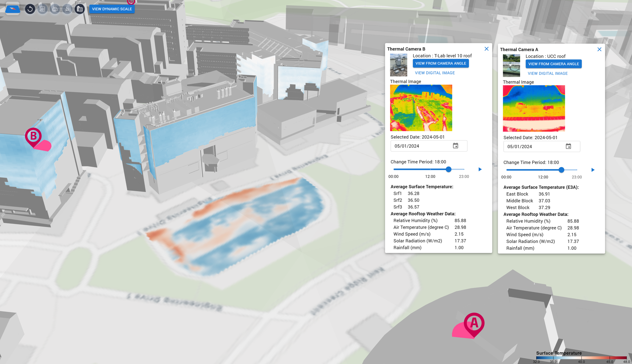632x364 pixels.
Task: Click View Digital Image for Camera B
Action: pyautogui.click(x=435, y=73)
